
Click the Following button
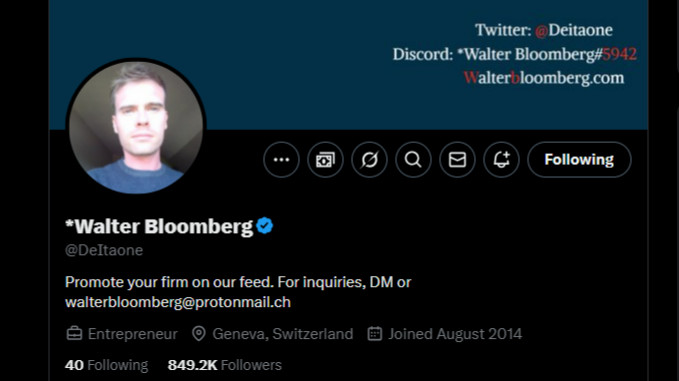pos(579,160)
